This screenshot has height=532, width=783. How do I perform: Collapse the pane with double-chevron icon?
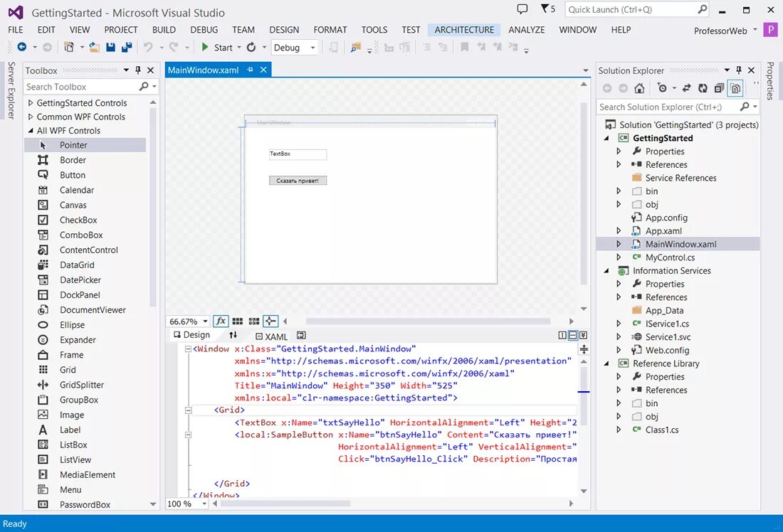pos(583,336)
